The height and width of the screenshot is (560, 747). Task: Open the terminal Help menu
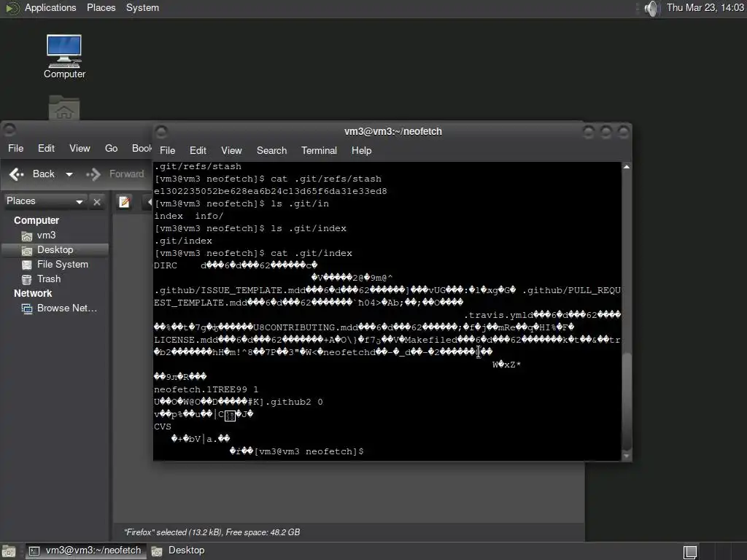pyautogui.click(x=362, y=150)
